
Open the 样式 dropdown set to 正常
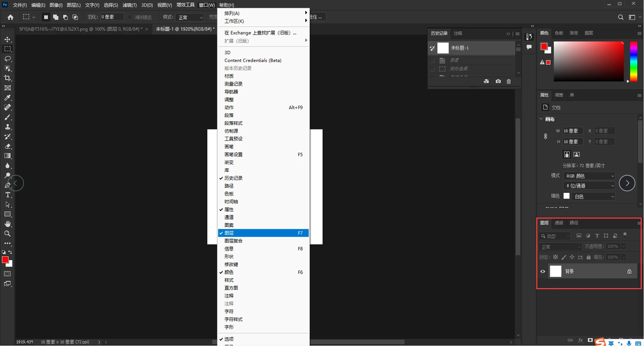(x=190, y=17)
